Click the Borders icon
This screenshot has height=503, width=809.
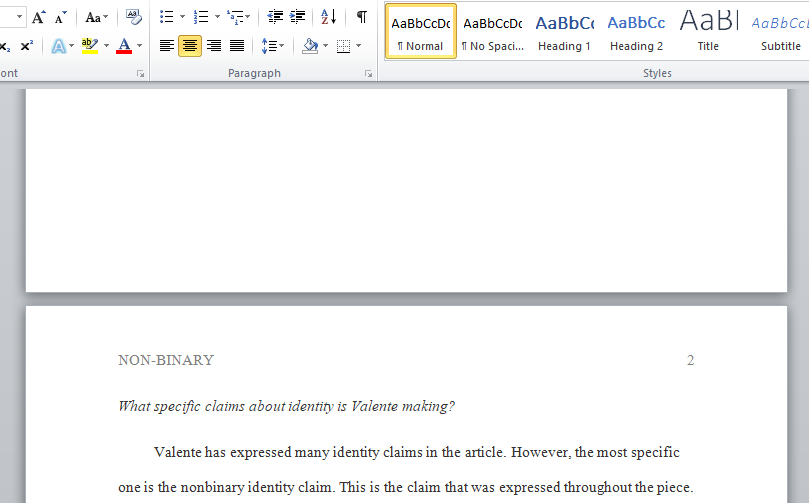pos(343,46)
